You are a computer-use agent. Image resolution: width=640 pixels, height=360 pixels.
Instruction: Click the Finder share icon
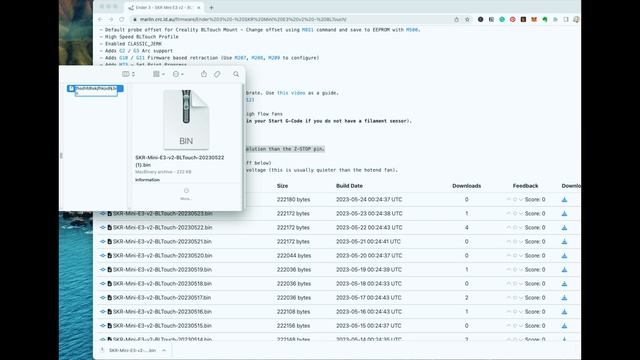click(204, 74)
